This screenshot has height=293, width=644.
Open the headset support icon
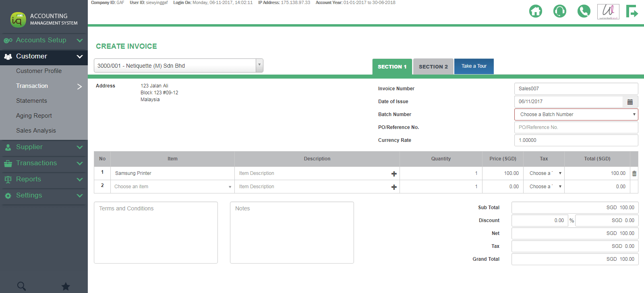pyautogui.click(x=559, y=11)
